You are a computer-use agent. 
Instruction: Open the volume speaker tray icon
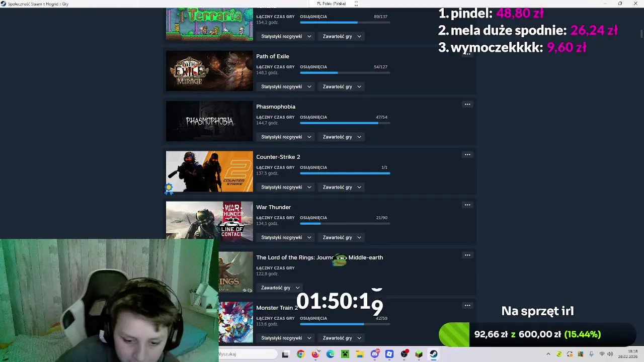[610, 354]
